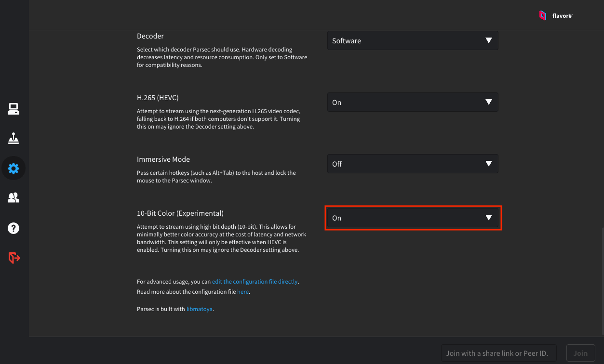The image size is (604, 364).
Task: Open the 10-Bit Color dropdown
Action: click(413, 218)
